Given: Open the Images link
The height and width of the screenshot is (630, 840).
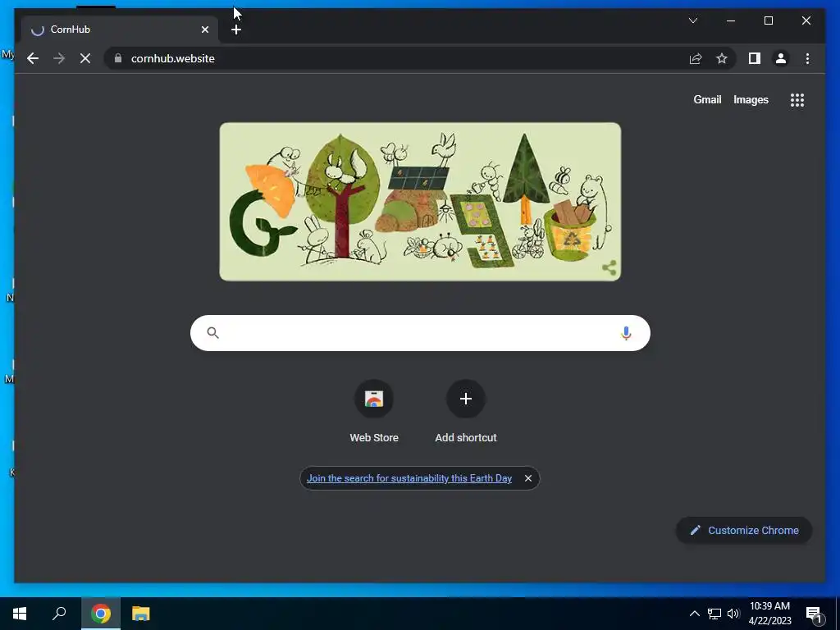Looking at the screenshot, I should (x=751, y=99).
